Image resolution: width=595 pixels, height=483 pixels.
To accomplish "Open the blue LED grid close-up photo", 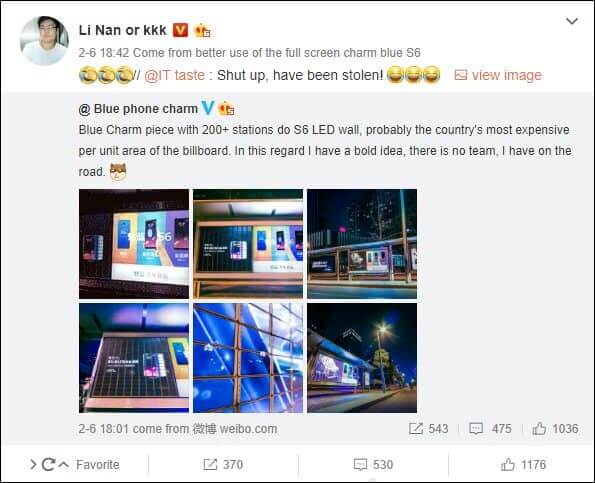I will (248, 358).
